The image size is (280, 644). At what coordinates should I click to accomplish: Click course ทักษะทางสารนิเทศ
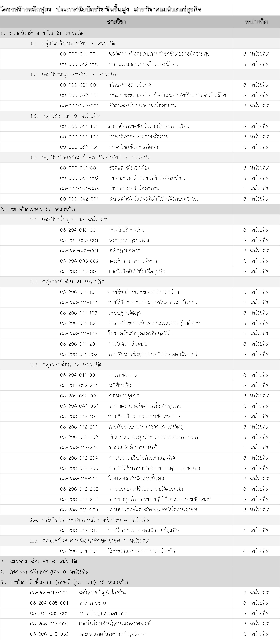130,85
